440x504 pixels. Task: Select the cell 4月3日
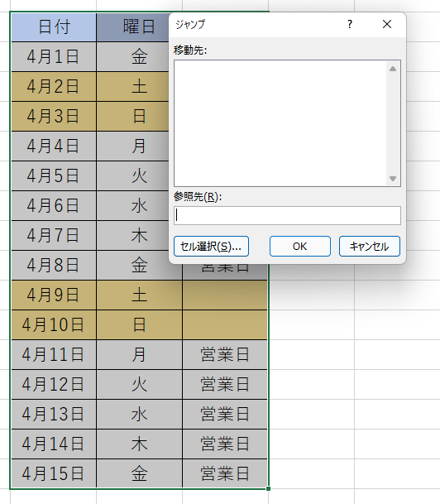click(54, 116)
